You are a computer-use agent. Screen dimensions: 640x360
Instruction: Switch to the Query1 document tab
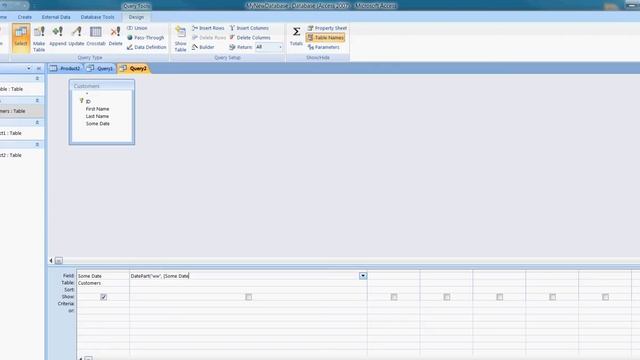[100, 69]
